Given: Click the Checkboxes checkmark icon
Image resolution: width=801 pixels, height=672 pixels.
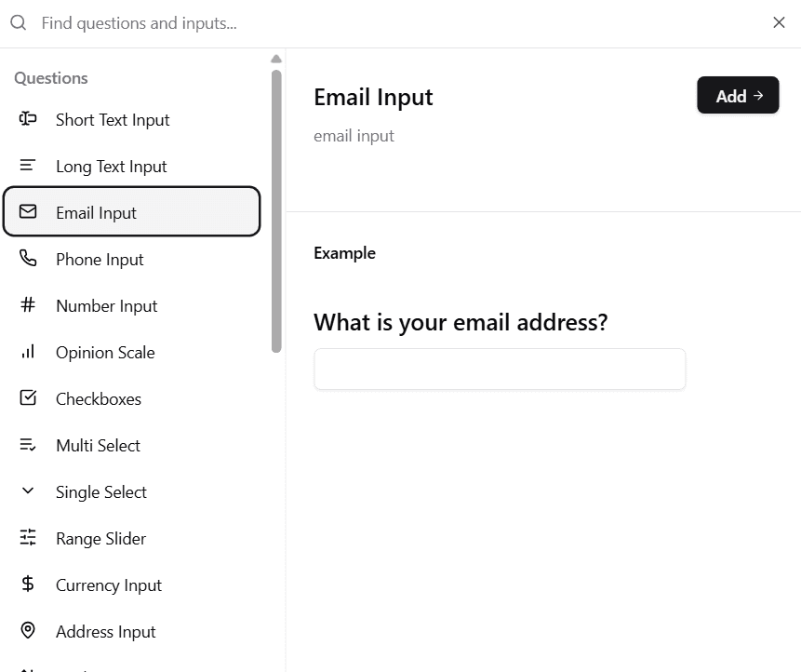Looking at the screenshot, I should tap(27, 398).
